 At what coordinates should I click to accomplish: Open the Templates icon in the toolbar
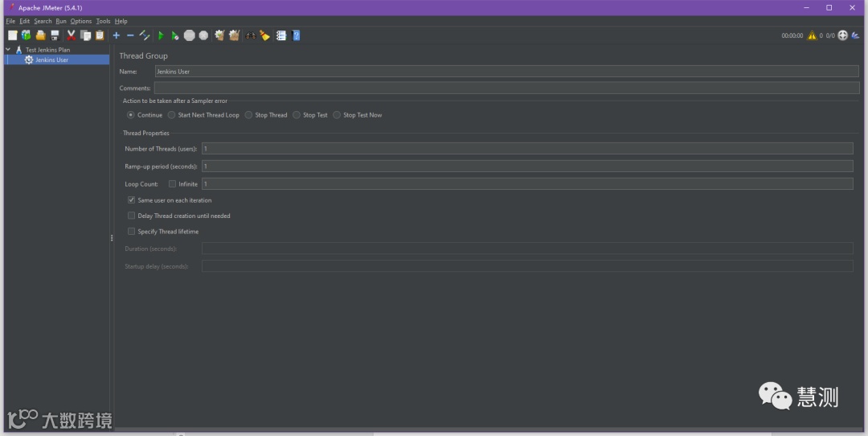pos(26,35)
